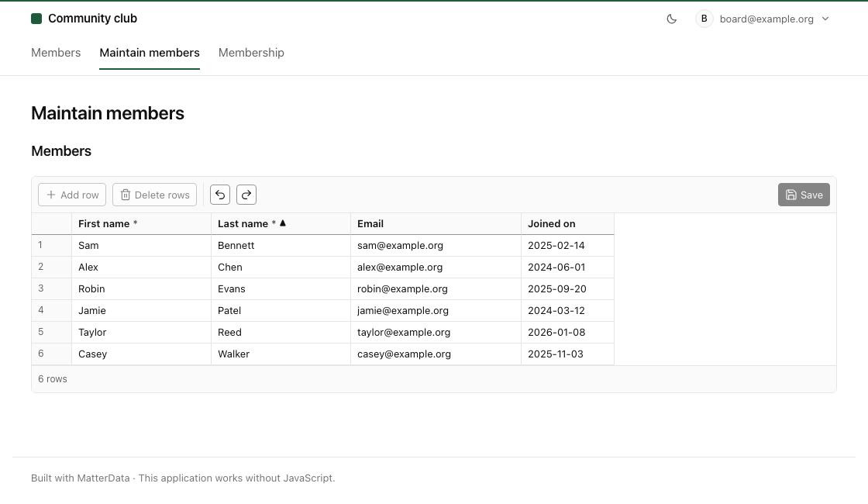The image size is (868, 504).
Task: Click the 2025-02-14 joined date cell
Action: tap(567, 245)
